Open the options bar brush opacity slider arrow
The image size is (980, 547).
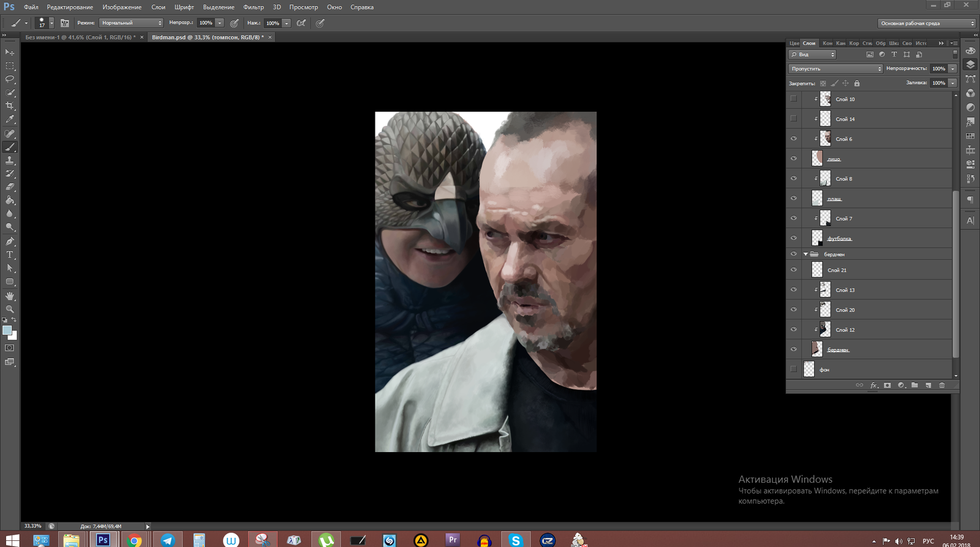click(x=219, y=23)
